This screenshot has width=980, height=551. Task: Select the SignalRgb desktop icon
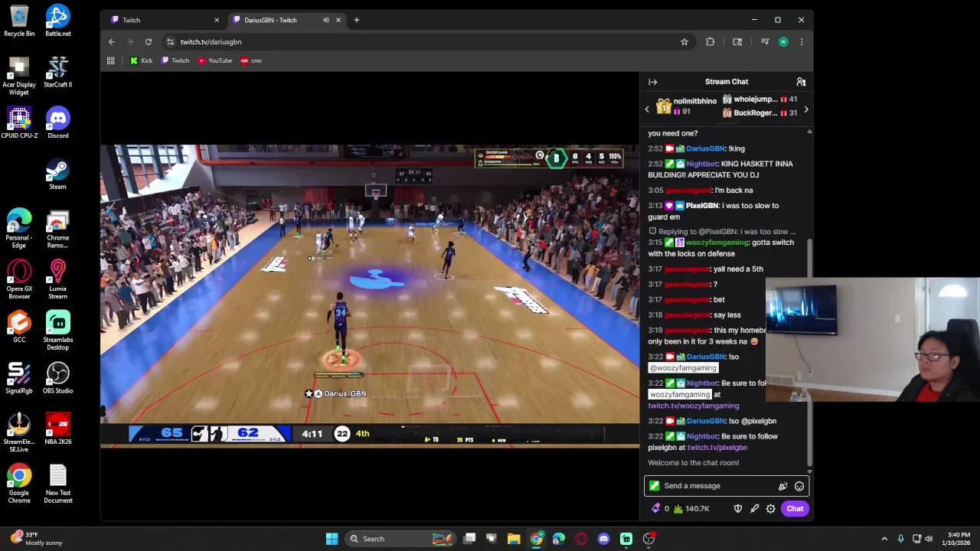pyautogui.click(x=19, y=378)
